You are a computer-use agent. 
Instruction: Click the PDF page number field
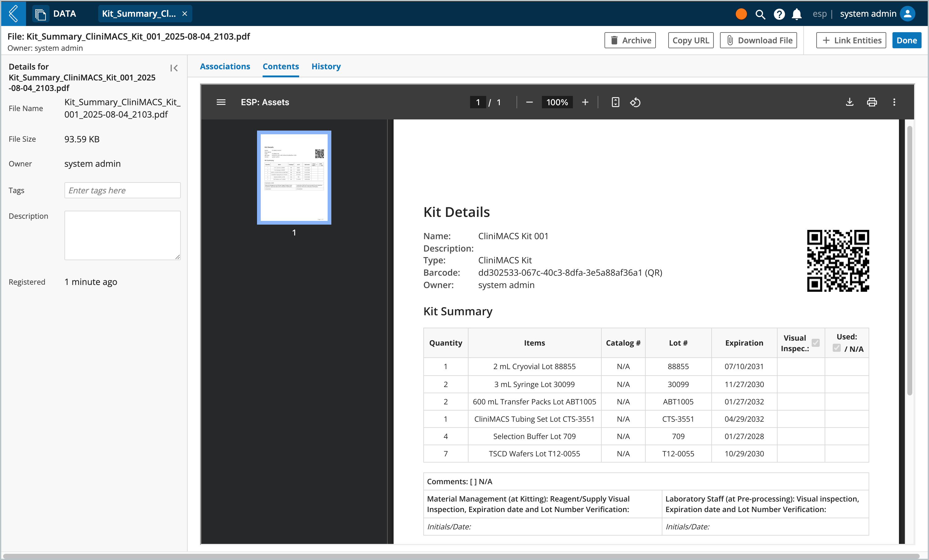click(x=478, y=102)
